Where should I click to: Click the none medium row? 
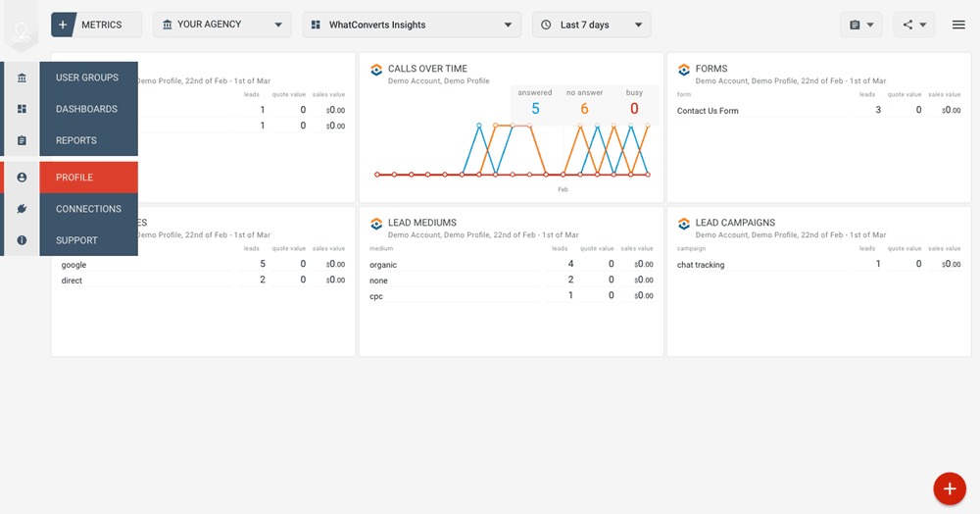click(x=511, y=281)
